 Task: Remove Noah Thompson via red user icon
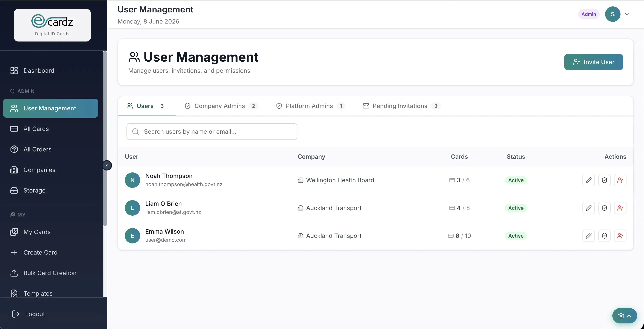pyautogui.click(x=620, y=180)
